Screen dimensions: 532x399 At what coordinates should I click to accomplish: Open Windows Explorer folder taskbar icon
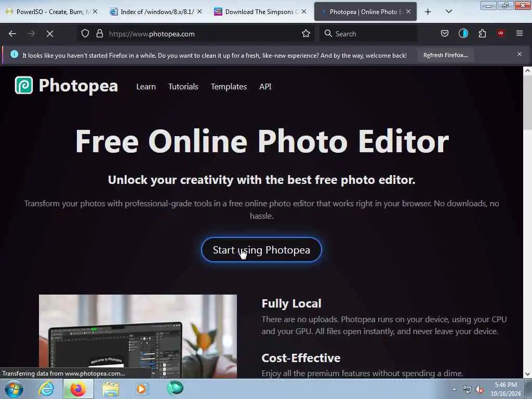111,389
